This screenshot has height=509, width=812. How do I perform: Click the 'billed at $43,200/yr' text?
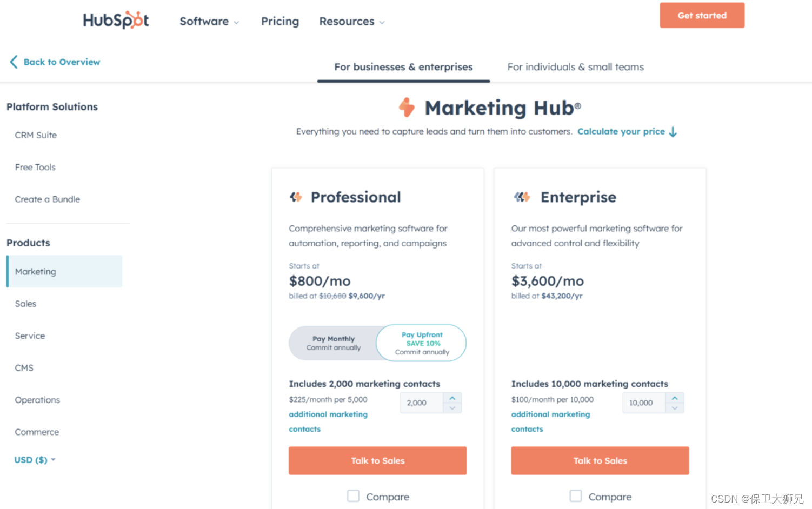[x=547, y=296]
